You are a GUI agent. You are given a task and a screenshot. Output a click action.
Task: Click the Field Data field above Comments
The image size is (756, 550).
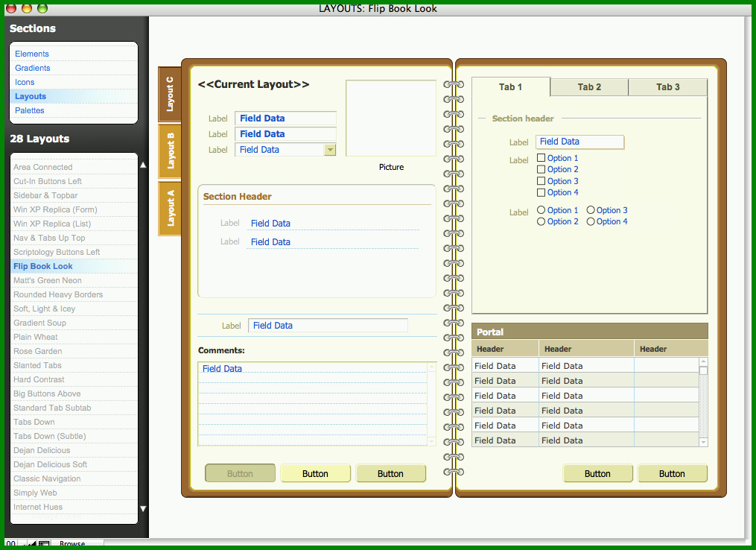328,326
